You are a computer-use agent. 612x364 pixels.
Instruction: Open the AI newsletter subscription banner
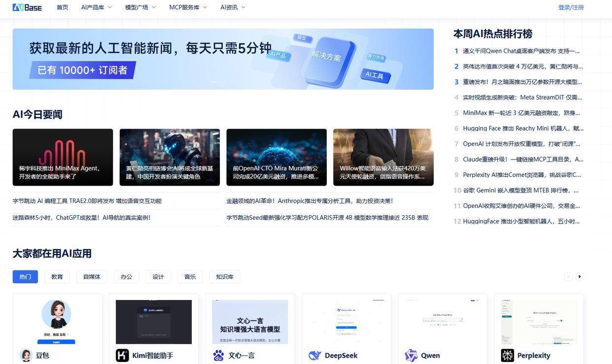coord(223,59)
